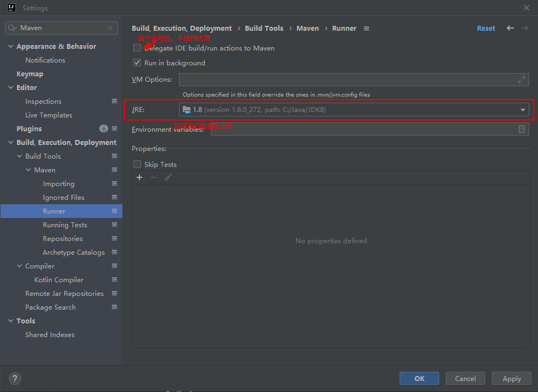Screen dimensions: 538x392
Task: Open the Environment variables editor icon
Action: tap(522, 129)
